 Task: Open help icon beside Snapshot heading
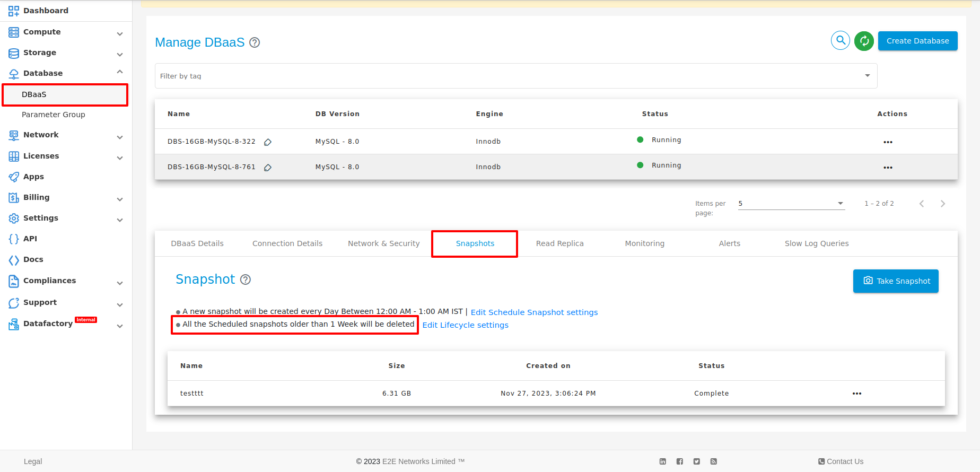click(x=246, y=279)
